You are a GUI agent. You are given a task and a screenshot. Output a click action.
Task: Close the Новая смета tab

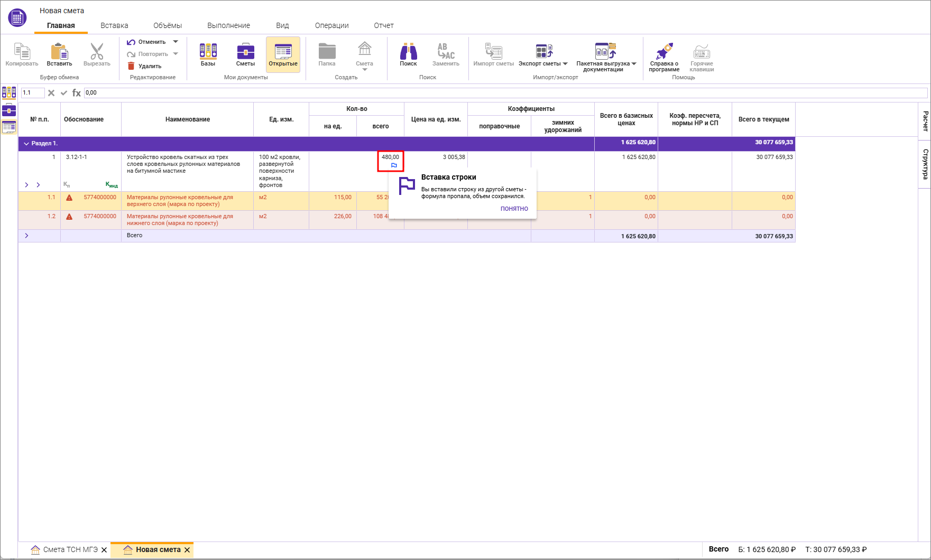click(187, 550)
